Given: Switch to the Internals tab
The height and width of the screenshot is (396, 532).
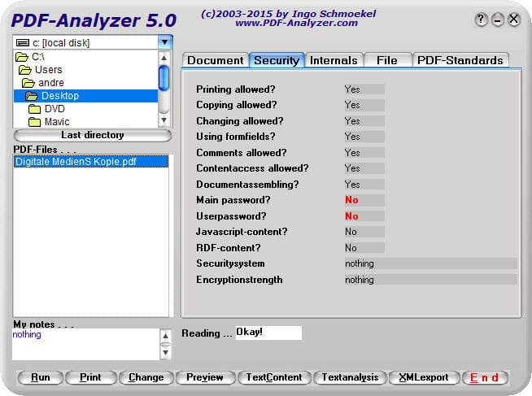Looking at the screenshot, I should [x=334, y=60].
